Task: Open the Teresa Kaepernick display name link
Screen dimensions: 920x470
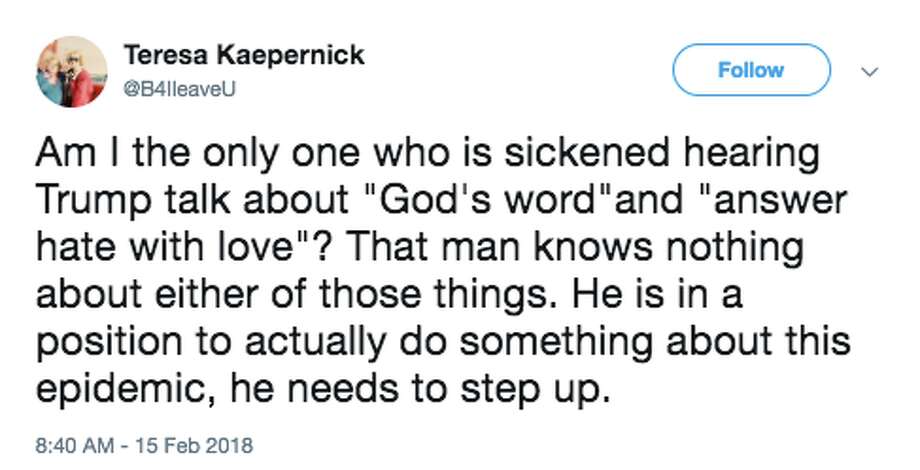Action: click(243, 56)
